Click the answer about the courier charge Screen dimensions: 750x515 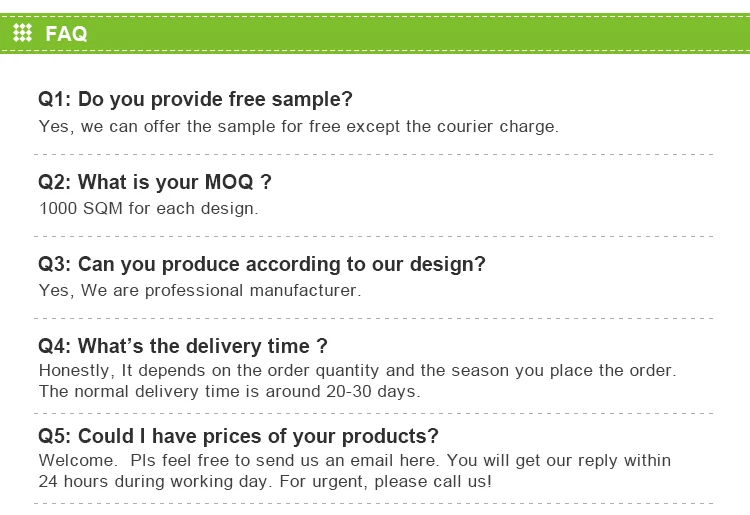298,127
